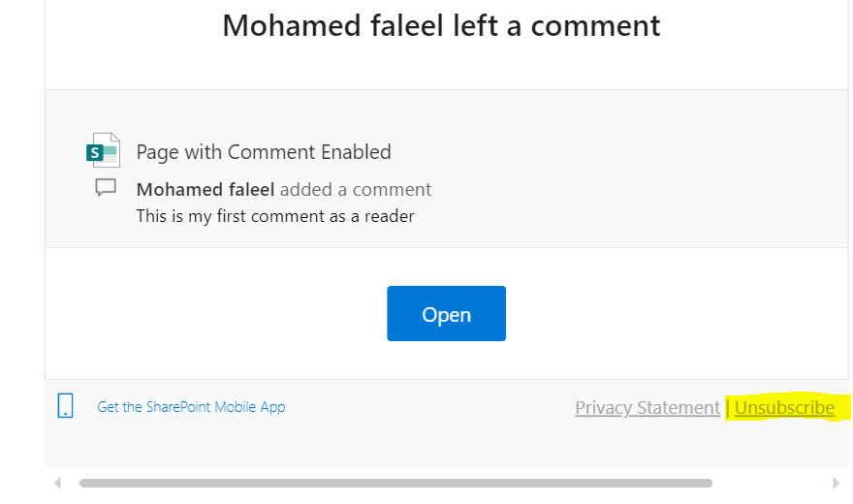Click the comment speech bubble icon
Viewport: 853px width, 504px height.
click(106, 188)
